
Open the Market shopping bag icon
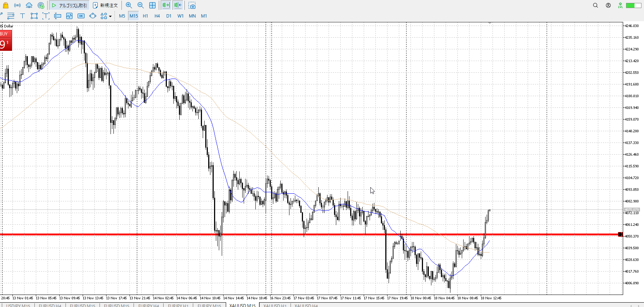click(x=5, y=5)
